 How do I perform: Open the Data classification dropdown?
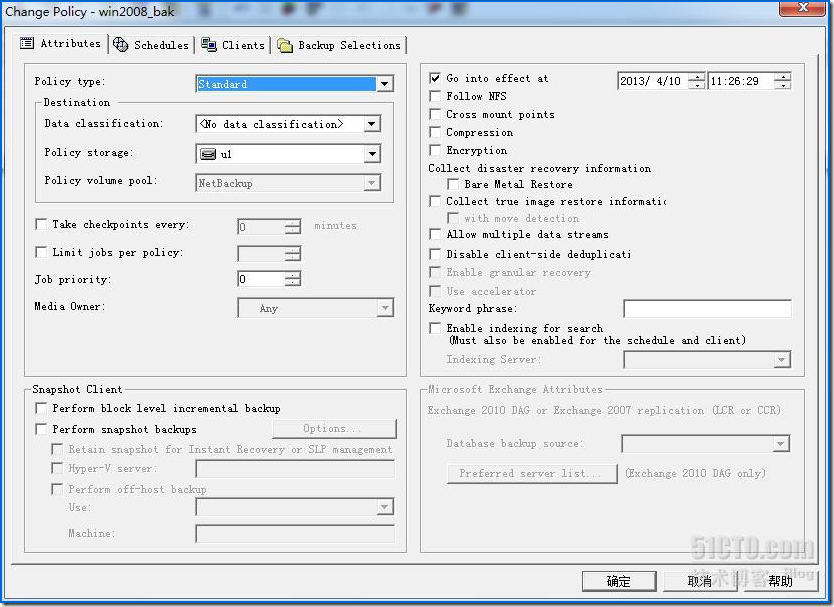tap(372, 124)
